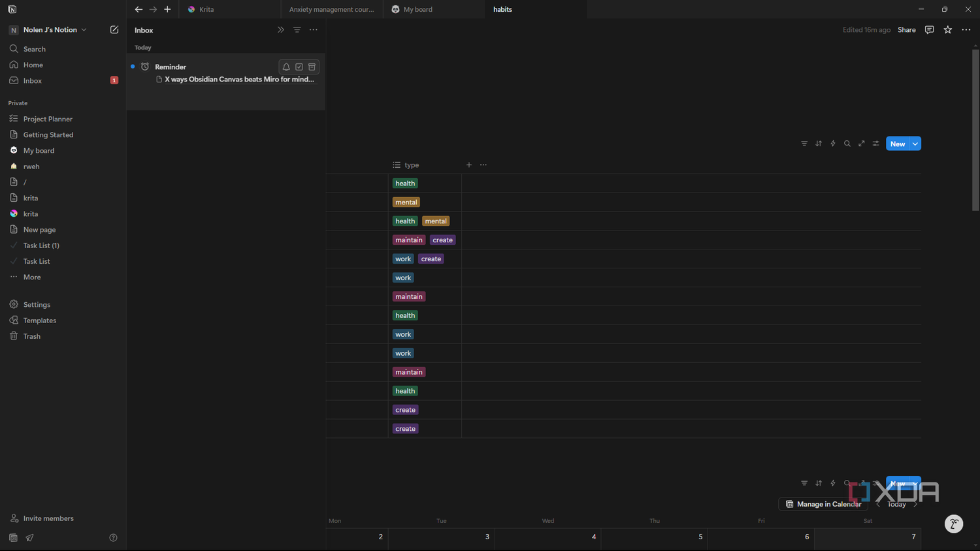Open the X ways Obsidian Canvas beats Miro link
Screen dimensions: 980x551
coord(240,80)
